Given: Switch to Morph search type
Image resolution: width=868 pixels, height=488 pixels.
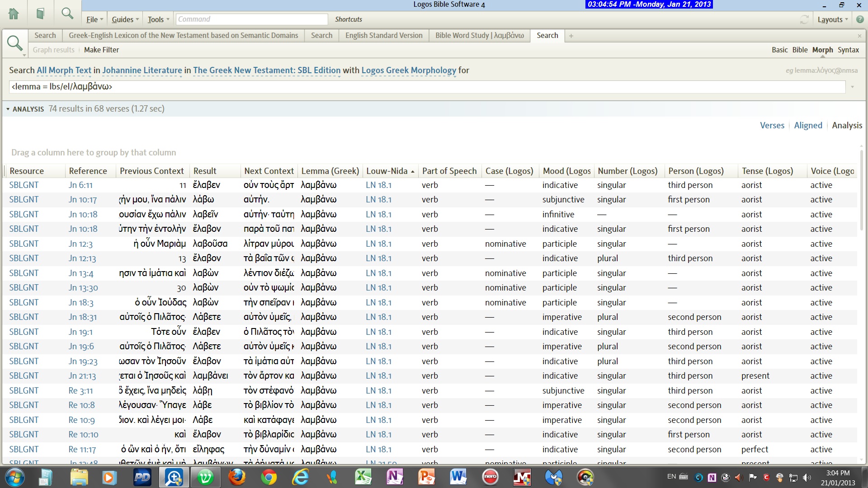Looking at the screenshot, I should [x=822, y=50].
